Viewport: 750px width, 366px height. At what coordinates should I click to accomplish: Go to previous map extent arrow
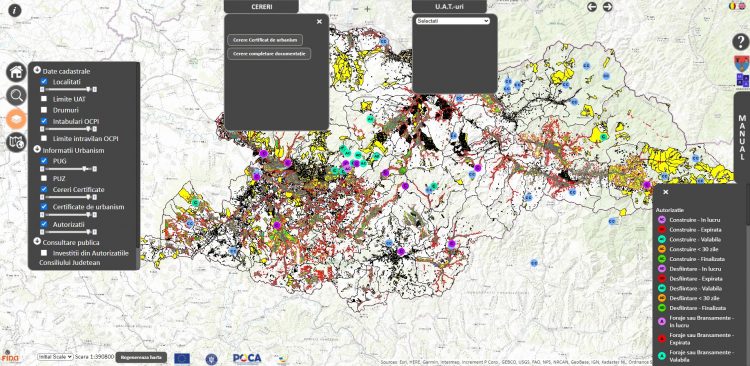(x=592, y=7)
